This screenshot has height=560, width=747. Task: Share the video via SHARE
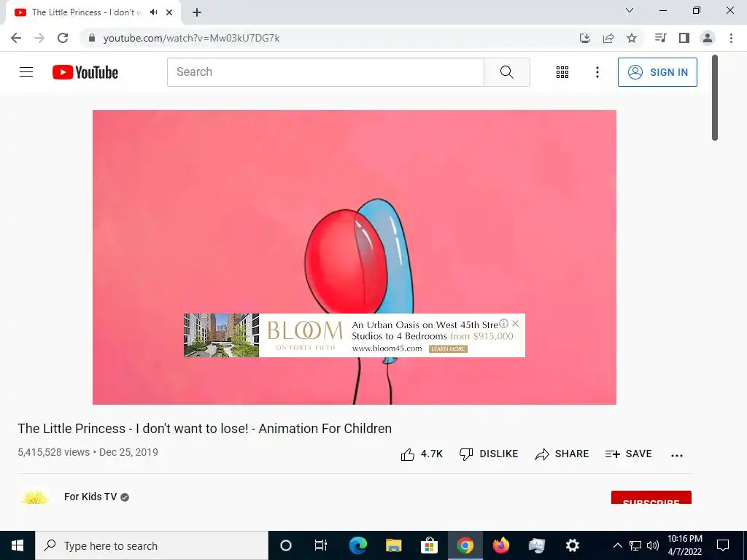tap(562, 454)
